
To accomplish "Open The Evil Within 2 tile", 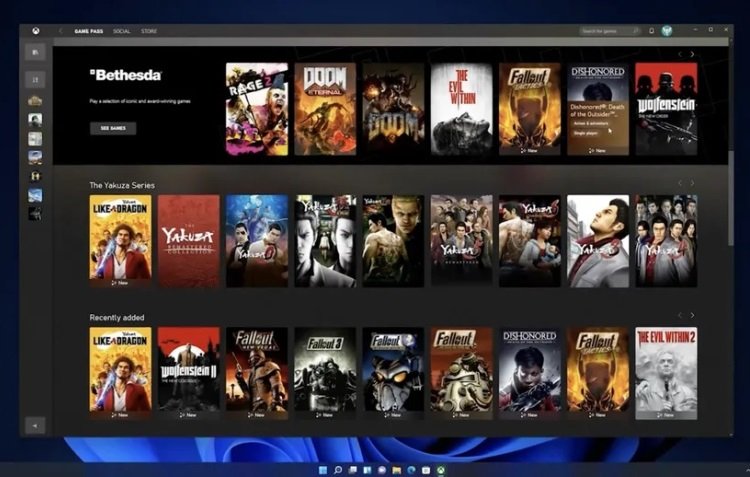I will coord(666,370).
